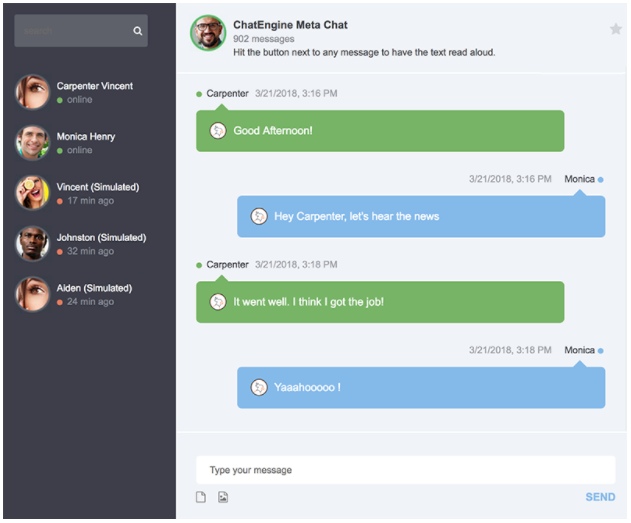Focus the sidebar search box
Screen dimensions: 631x523
point(72,31)
